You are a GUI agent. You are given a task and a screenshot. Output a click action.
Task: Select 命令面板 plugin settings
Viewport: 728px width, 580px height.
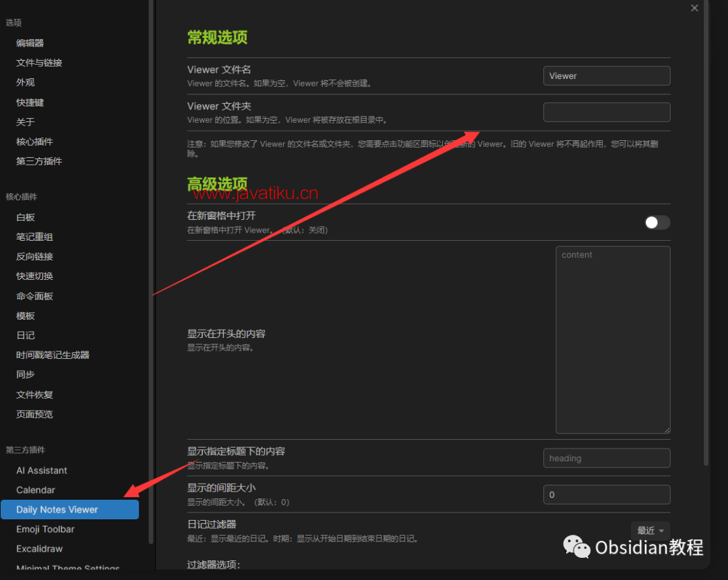pyautogui.click(x=34, y=296)
